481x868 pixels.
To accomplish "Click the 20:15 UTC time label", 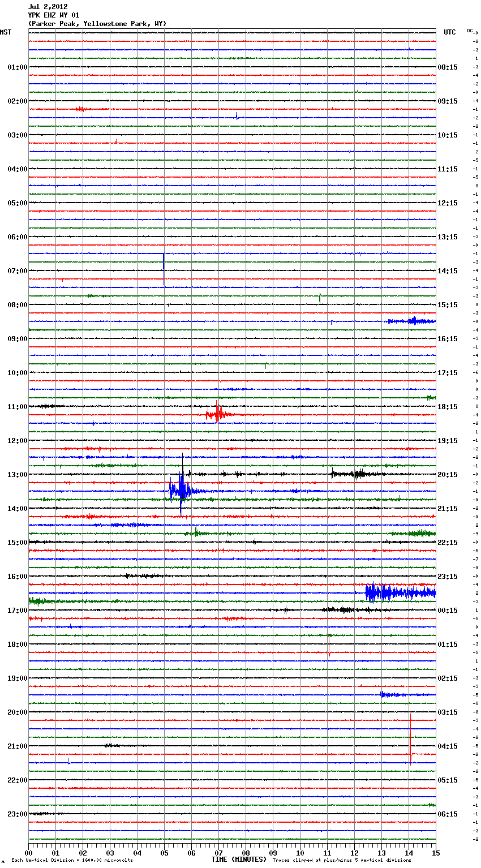I will tap(448, 475).
